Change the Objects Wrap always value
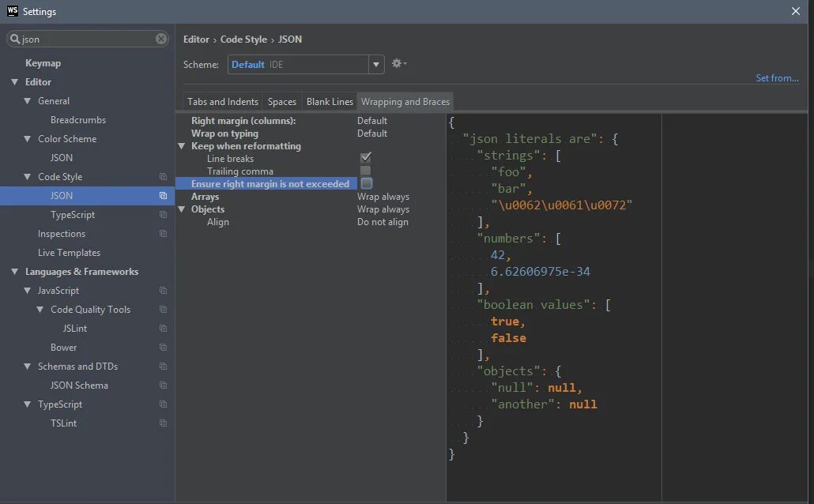The image size is (814, 504). coord(383,209)
